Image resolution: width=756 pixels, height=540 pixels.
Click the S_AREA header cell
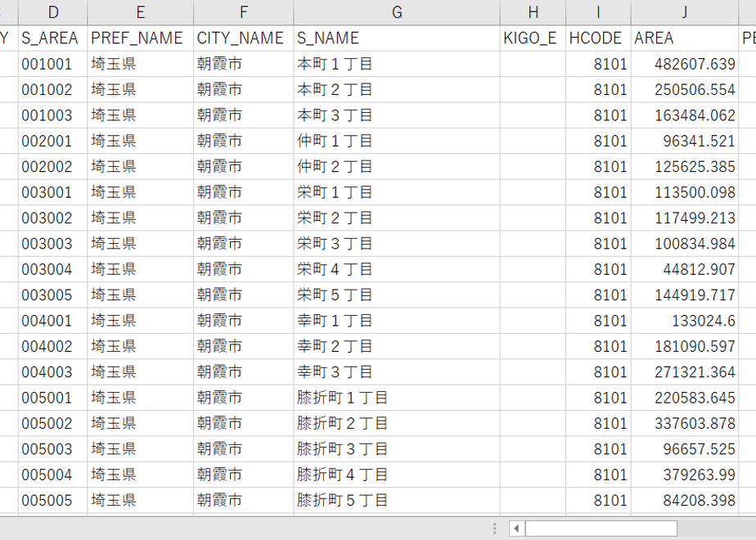[x=53, y=38]
